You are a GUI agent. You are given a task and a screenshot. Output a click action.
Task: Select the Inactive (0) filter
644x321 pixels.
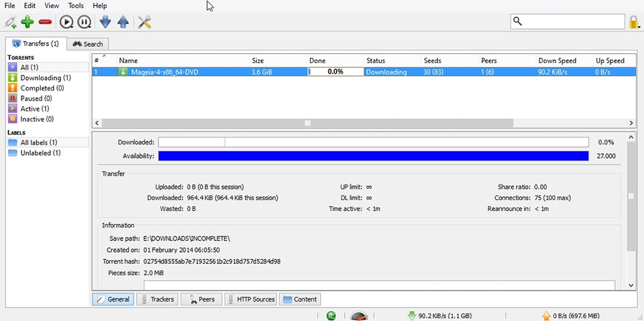(48, 119)
